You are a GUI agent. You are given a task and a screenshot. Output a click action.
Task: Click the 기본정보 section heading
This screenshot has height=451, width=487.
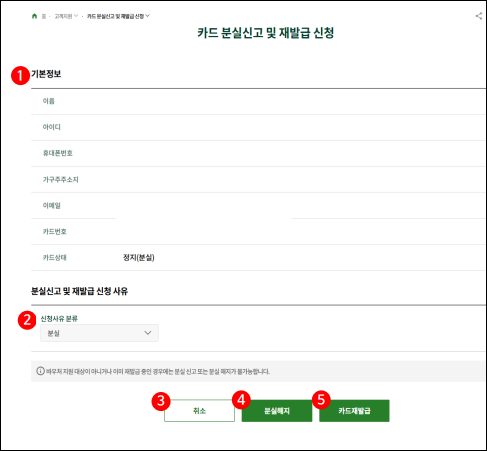coord(46,74)
